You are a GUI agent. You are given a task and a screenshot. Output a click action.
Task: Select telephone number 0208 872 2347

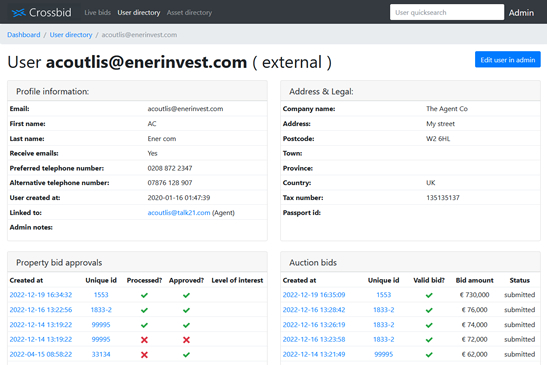click(x=170, y=168)
